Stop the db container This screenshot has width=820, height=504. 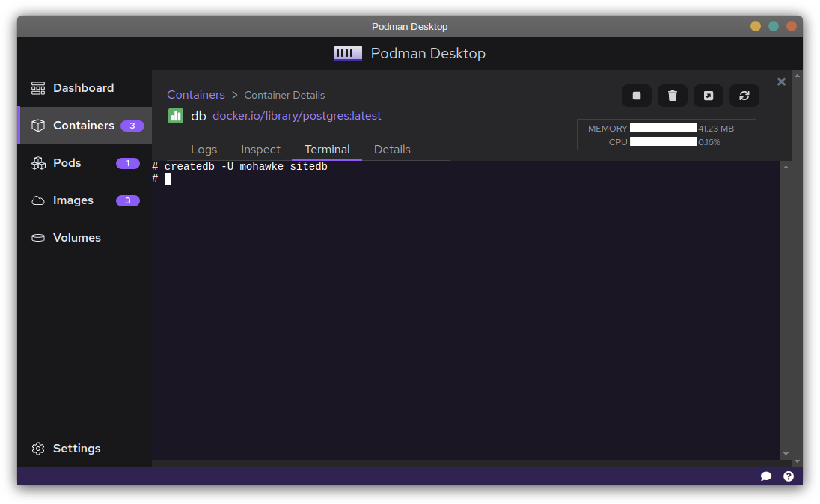click(x=637, y=96)
